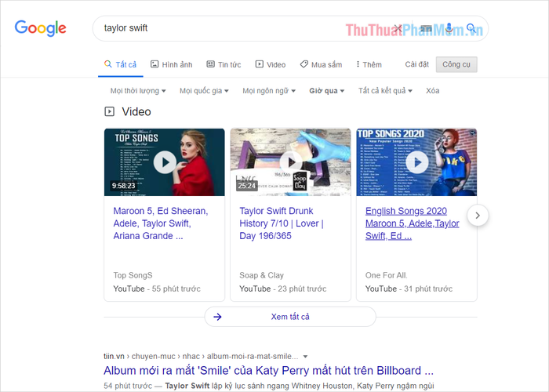The image size is (549, 392).
Task: Show next videos with carousel arrow
Action: 478,216
